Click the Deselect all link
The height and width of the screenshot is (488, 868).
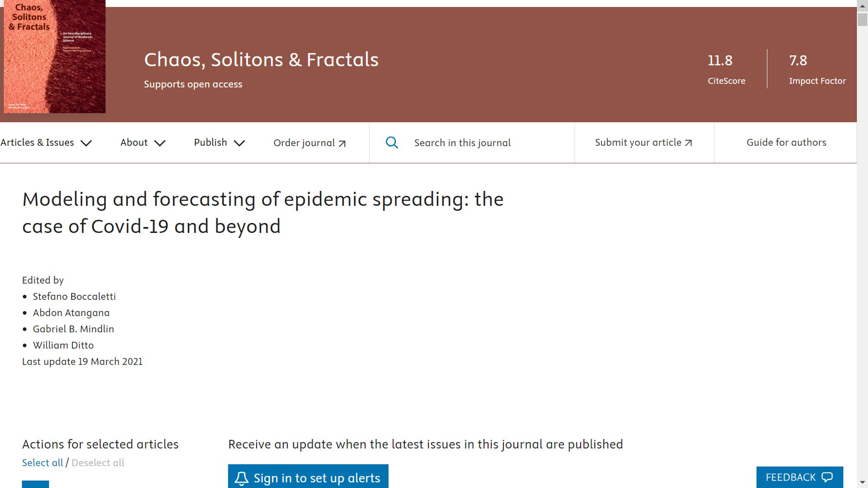(98, 462)
